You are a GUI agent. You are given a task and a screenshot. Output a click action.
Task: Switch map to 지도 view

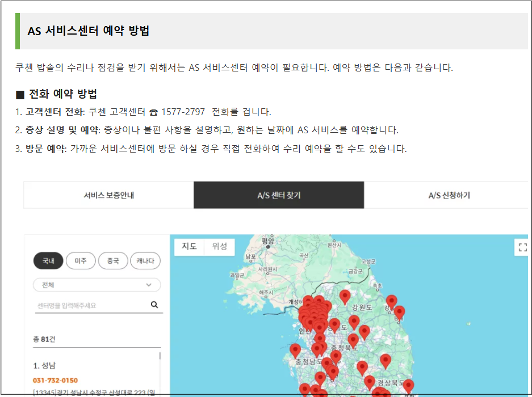pyautogui.click(x=189, y=246)
